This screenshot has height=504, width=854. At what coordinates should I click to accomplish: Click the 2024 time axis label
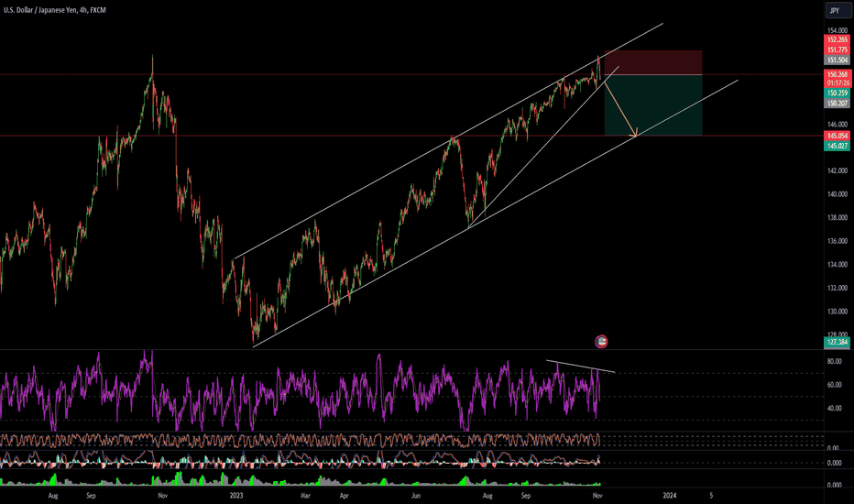click(x=670, y=495)
